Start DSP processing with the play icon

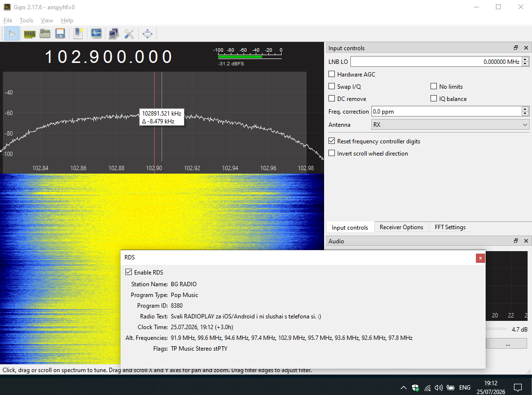(12, 34)
